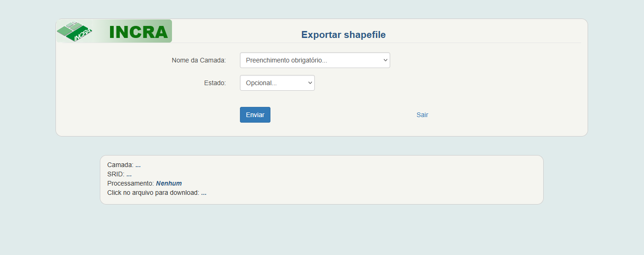Click the Estado label
The width and height of the screenshot is (644, 255).
click(x=215, y=83)
